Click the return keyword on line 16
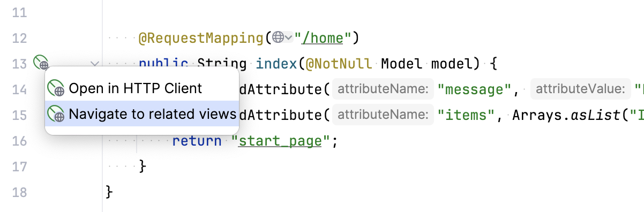644x212 pixels. click(x=197, y=141)
